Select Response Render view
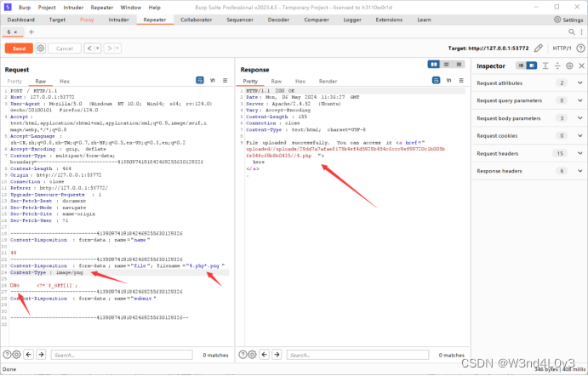The image size is (588, 376). (328, 81)
